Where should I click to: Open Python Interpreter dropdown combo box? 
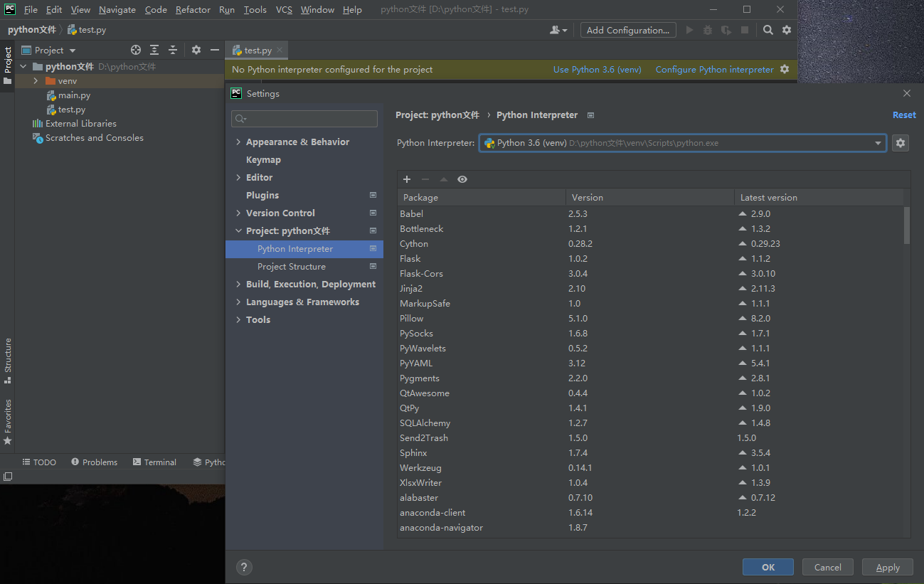click(683, 143)
